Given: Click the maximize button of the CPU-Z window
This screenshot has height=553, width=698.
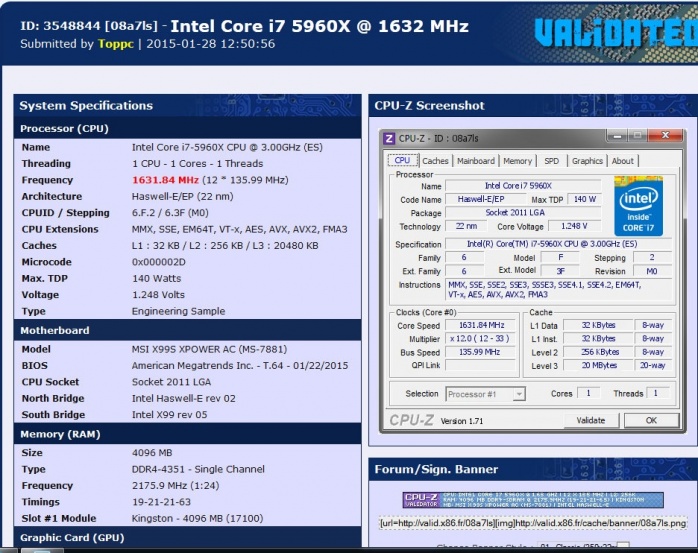Looking at the screenshot, I should pos(638,135).
